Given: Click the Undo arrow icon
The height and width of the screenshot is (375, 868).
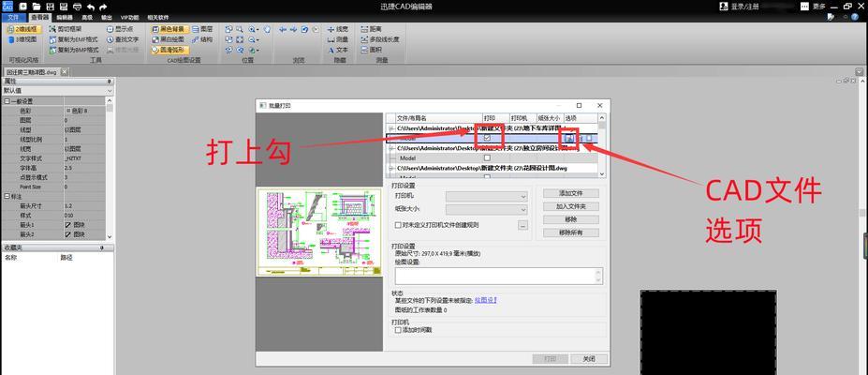Looking at the screenshot, I should tap(90, 7).
